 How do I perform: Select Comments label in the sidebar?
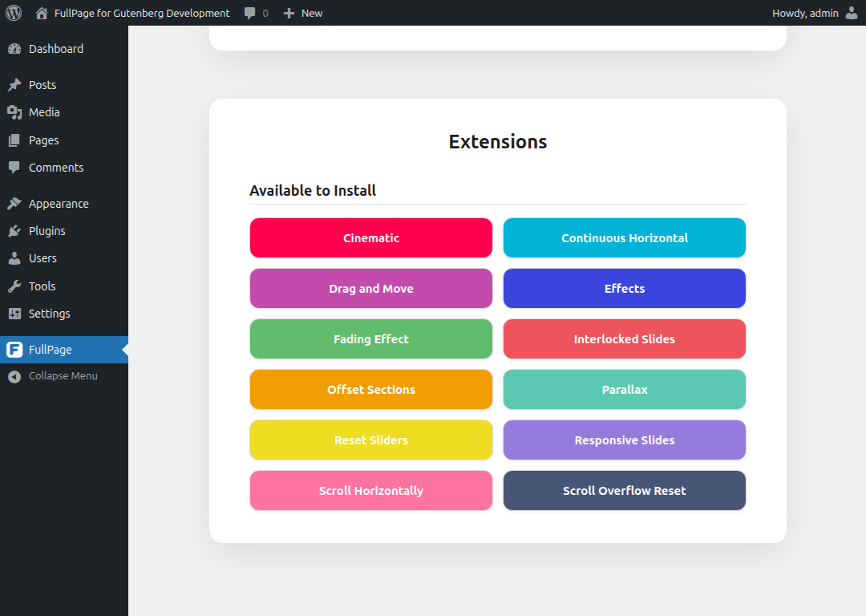tap(56, 168)
